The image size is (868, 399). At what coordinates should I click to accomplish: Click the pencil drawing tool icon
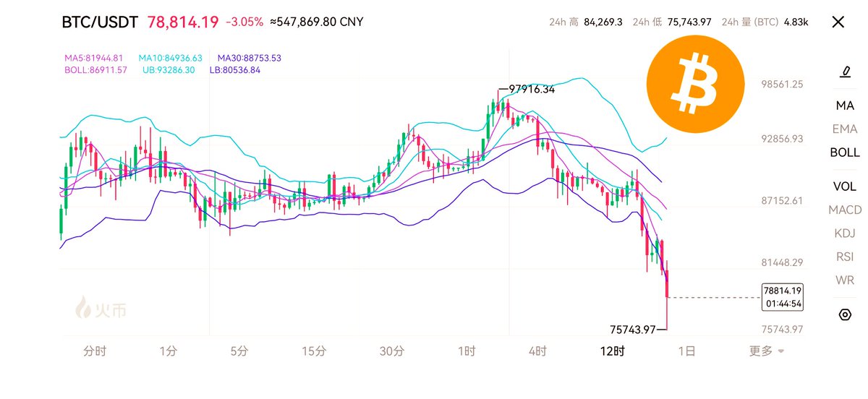coord(844,71)
